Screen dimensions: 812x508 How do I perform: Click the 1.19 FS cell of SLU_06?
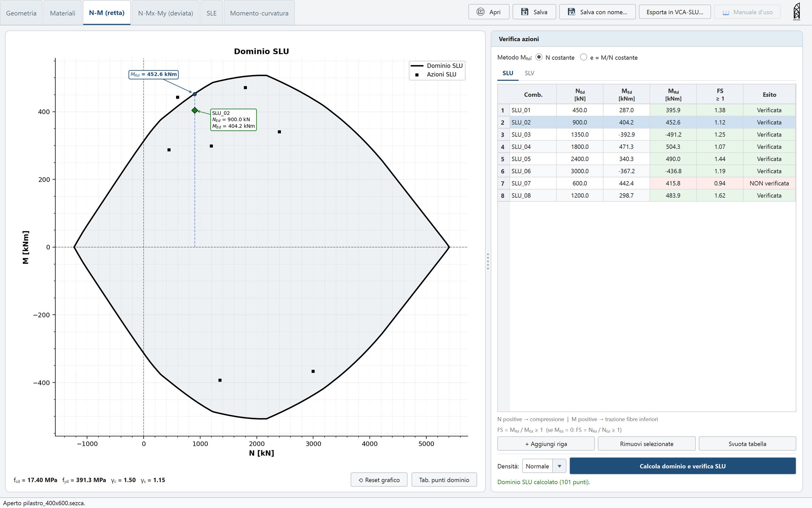[720, 171]
